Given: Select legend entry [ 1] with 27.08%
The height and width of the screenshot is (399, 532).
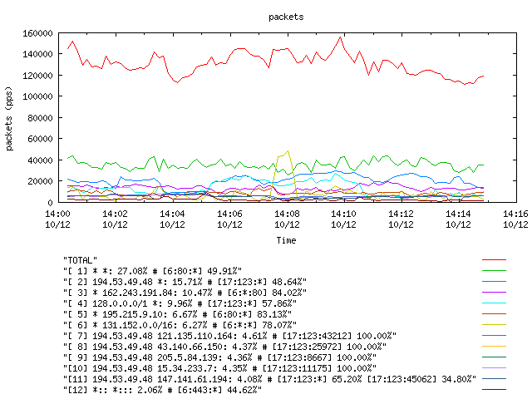Looking at the screenshot, I should [x=152, y=271].
